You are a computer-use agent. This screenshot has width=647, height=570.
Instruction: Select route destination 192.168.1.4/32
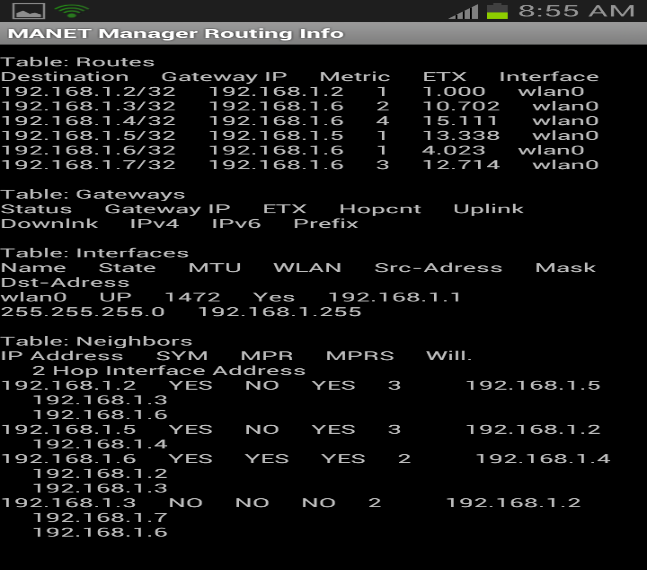pos(88,121)
